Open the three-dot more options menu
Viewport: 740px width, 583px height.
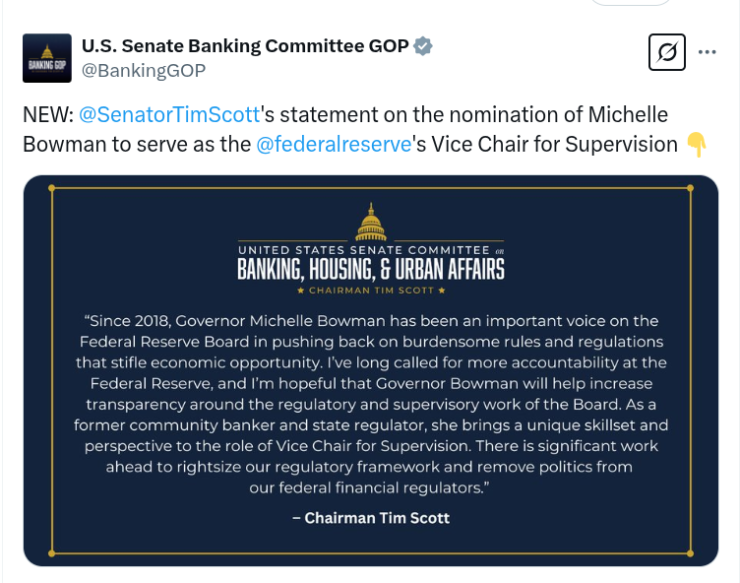pos(707,52)
